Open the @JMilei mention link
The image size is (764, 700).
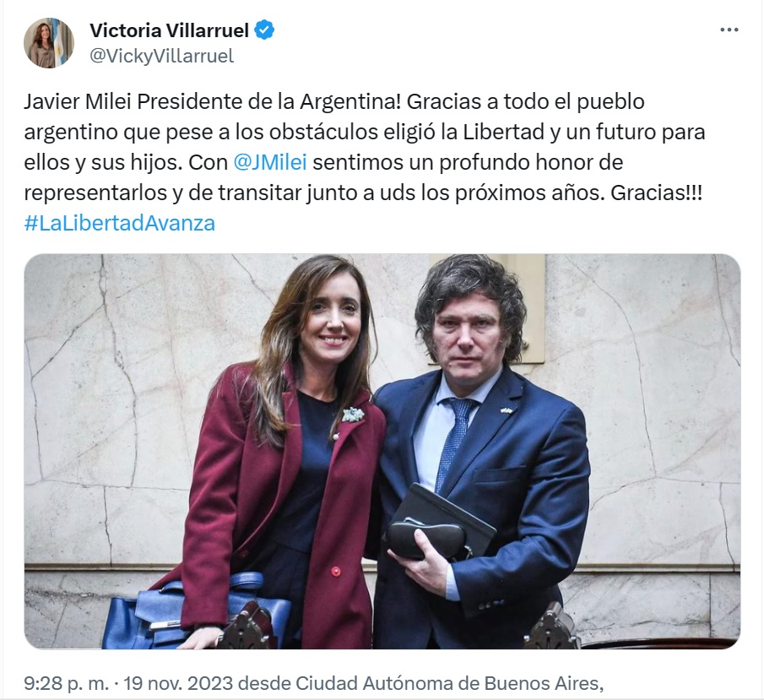pyautogui.click(x=270, y=162)
